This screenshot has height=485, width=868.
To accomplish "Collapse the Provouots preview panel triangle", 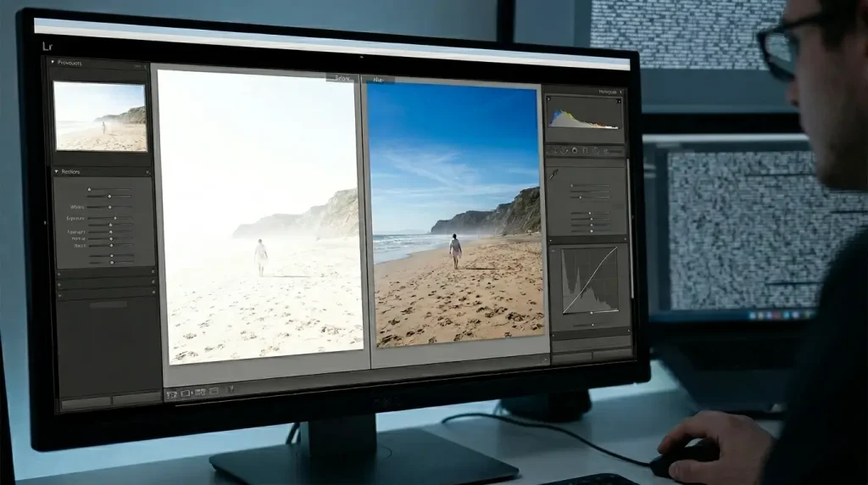I will (x=53, y=62).
